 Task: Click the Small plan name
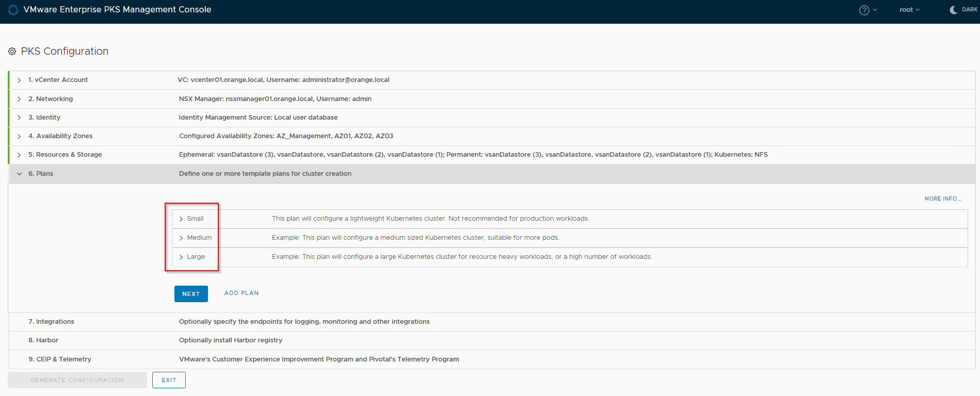(195, 219)
